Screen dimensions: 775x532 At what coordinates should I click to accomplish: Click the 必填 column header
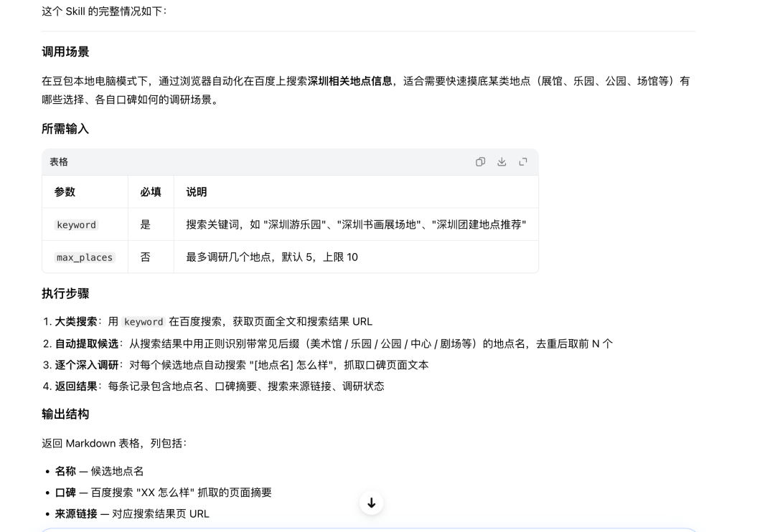151,192
